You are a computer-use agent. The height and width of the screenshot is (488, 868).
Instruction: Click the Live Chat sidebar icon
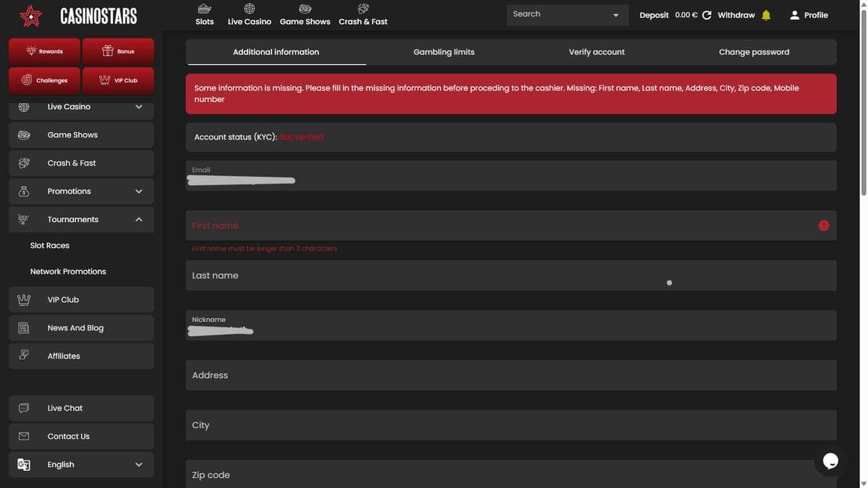tap(24, 408)
